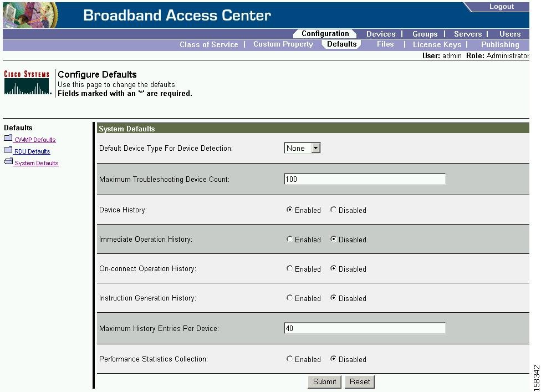Click the Maximum History Entries Per Device field
The width and height of the screenshot is (541, 392).
(365, 328)
